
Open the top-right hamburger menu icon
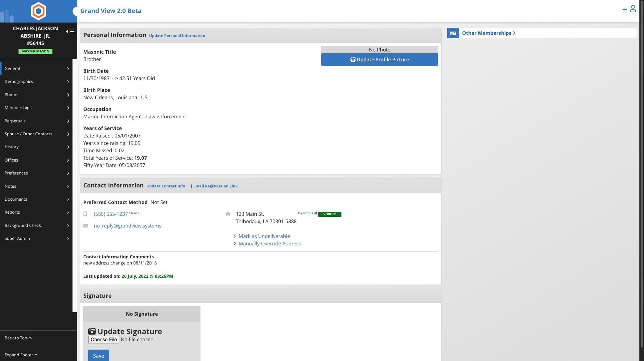coord(625,10)
